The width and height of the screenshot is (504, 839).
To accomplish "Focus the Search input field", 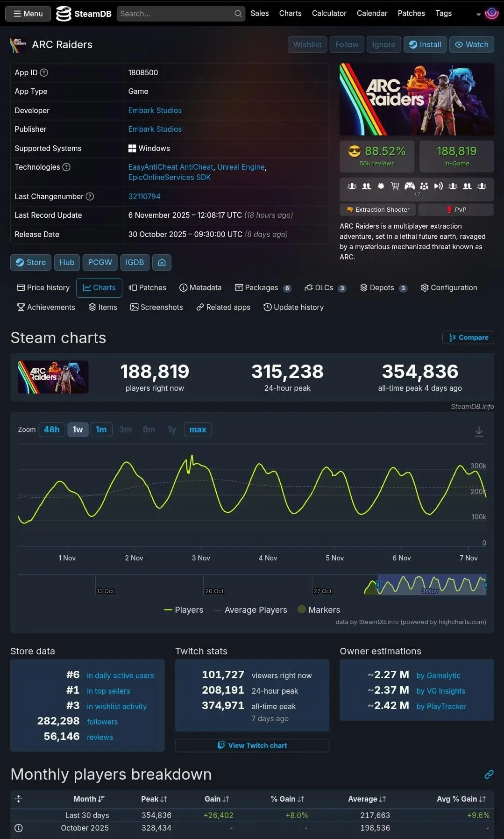I will coord(176,14).
